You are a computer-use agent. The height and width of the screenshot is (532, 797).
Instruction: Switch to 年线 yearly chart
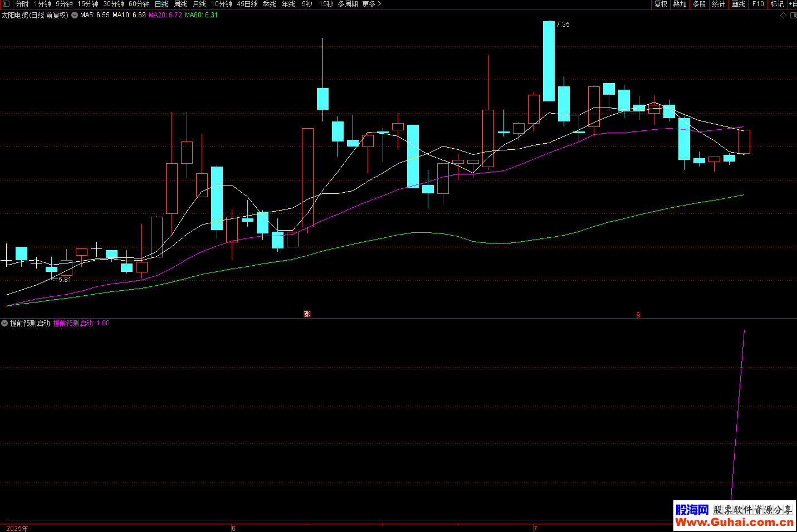(x=289, y=4)
